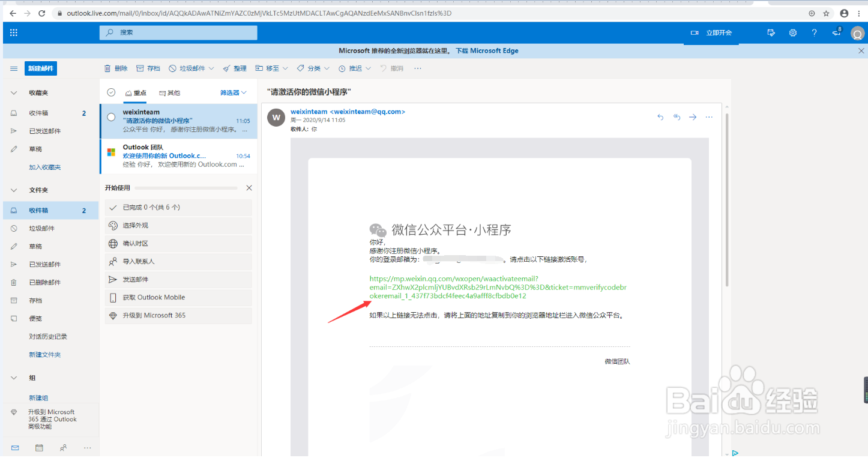This screenshot has height=458, width=868.
Task: Click 下载 Microsoft Edge link
Action: pyautogui.click(x=487, y=51)
